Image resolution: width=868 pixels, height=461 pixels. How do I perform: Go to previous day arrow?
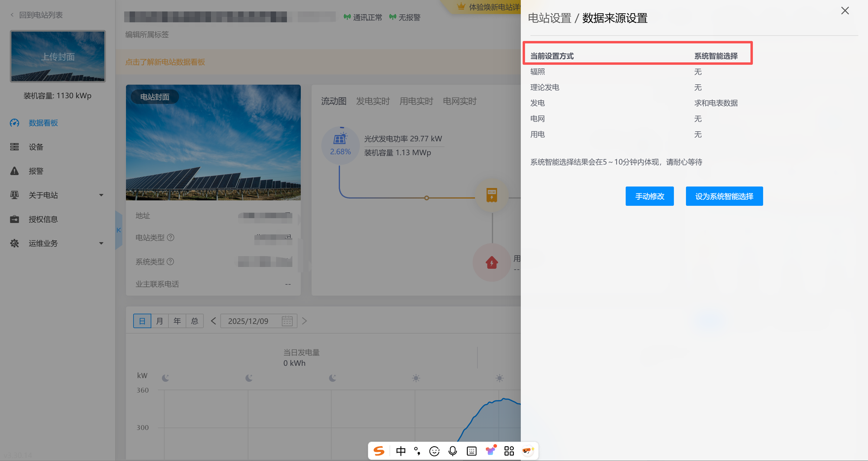point(213,321)
